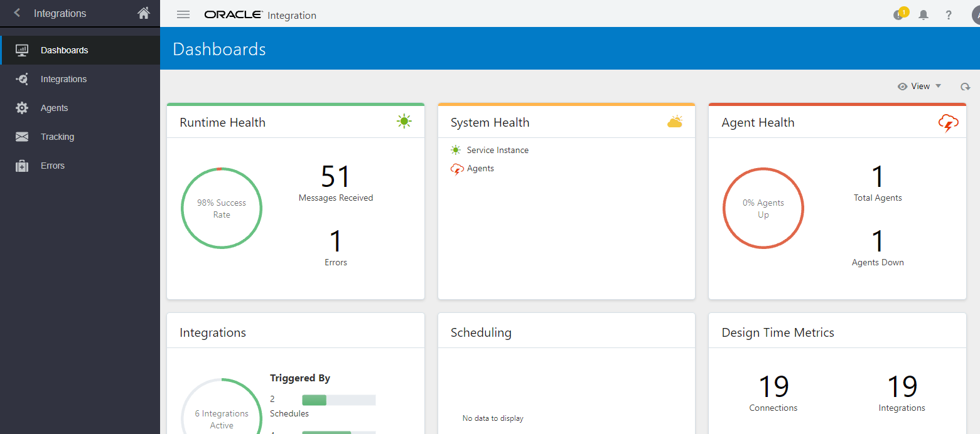Select the Dashboards menu entry
980x434 pixels.
coord(64,50)
